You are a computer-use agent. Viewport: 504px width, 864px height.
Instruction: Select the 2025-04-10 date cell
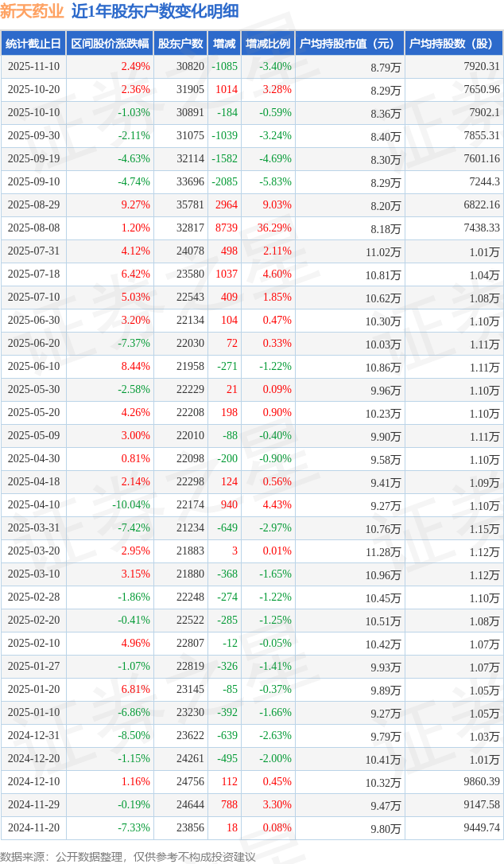click(x=33, y=505)
